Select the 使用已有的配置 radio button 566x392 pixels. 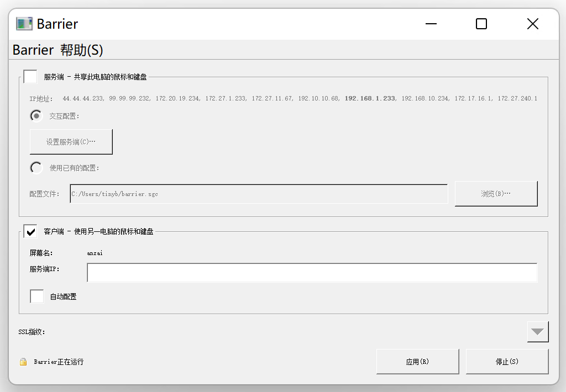click(x=36, y=168)
